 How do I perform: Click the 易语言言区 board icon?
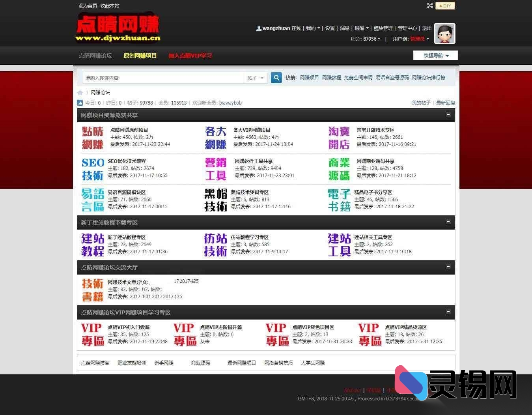point(92,199)
